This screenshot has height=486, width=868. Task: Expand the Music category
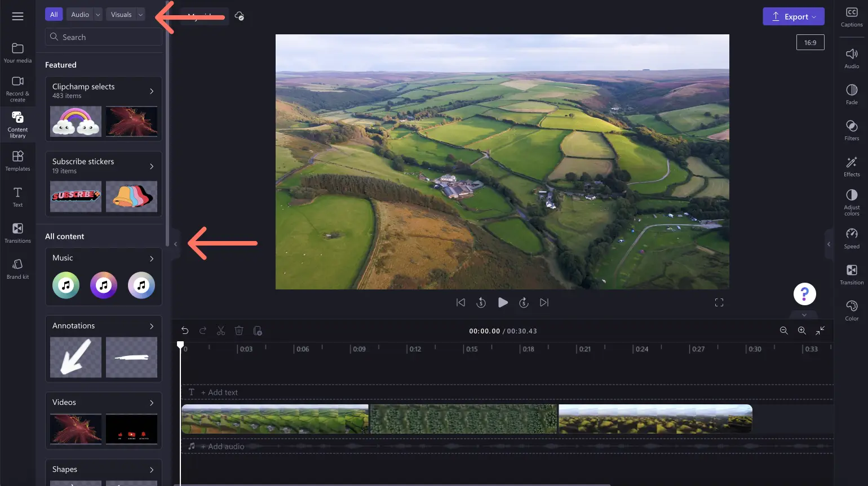(152, 258)
